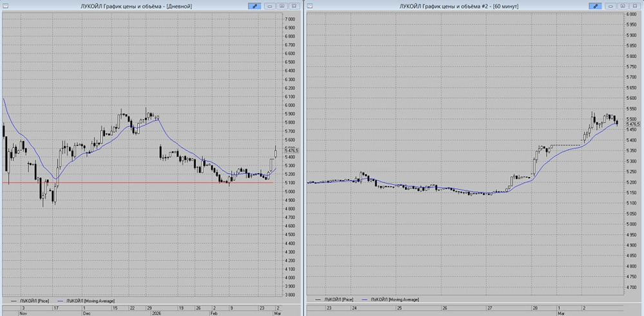This screenshot has height=316, width=644.
Task: Maximize the 60-minute chart window
Action: (x=623, y=6)
